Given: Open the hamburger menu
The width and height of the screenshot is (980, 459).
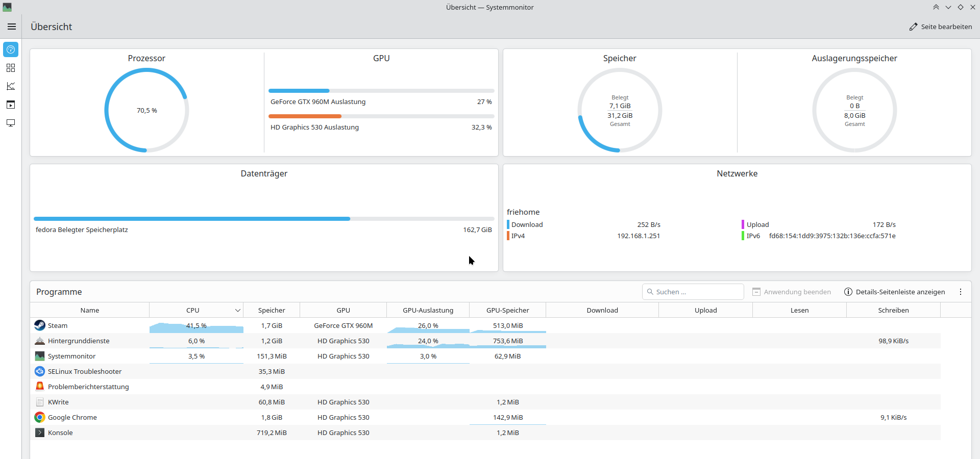Looking at the screenshot, I should 11,27.
